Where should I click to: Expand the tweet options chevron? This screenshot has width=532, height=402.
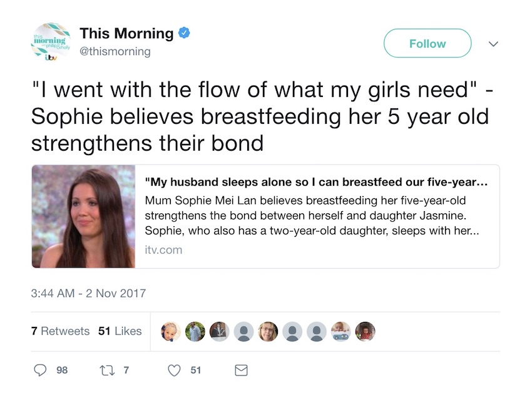click(493, 44)
